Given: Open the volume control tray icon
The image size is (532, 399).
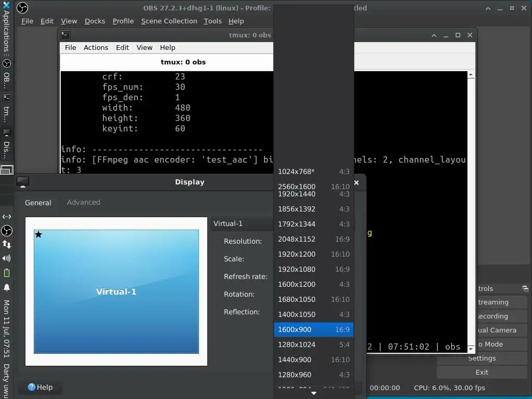Looking at the screenshot, I should [6, 259].
